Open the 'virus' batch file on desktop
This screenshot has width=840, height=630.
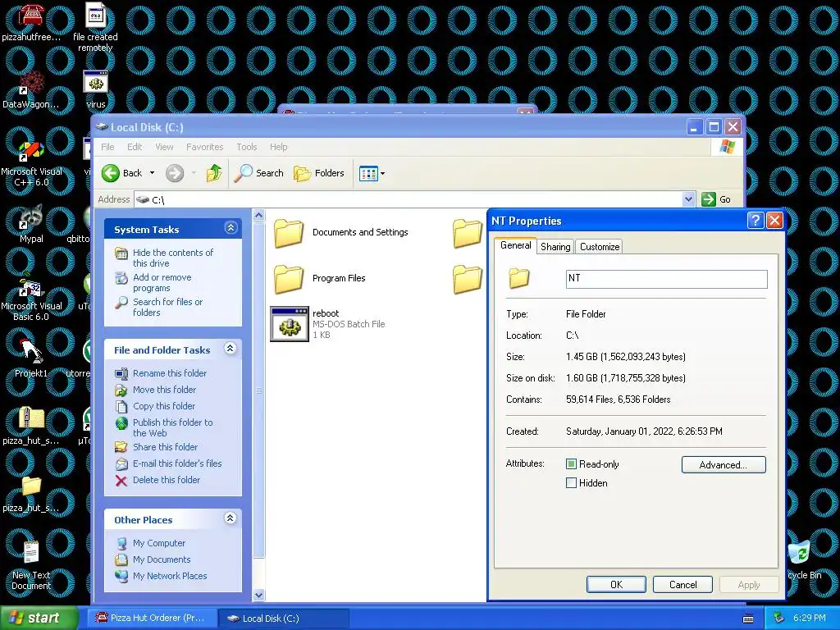pyautogui.click(x=96, y=90)
